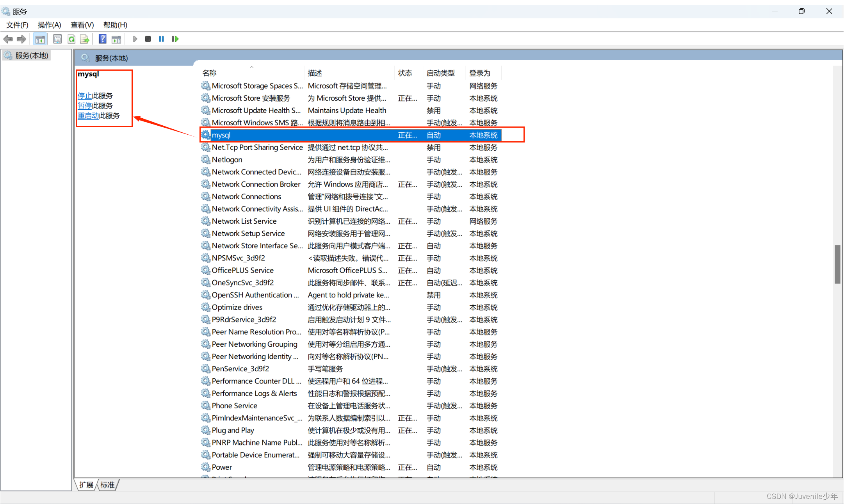
Task: Select the mysql service row
Action: tap(351, 135)
